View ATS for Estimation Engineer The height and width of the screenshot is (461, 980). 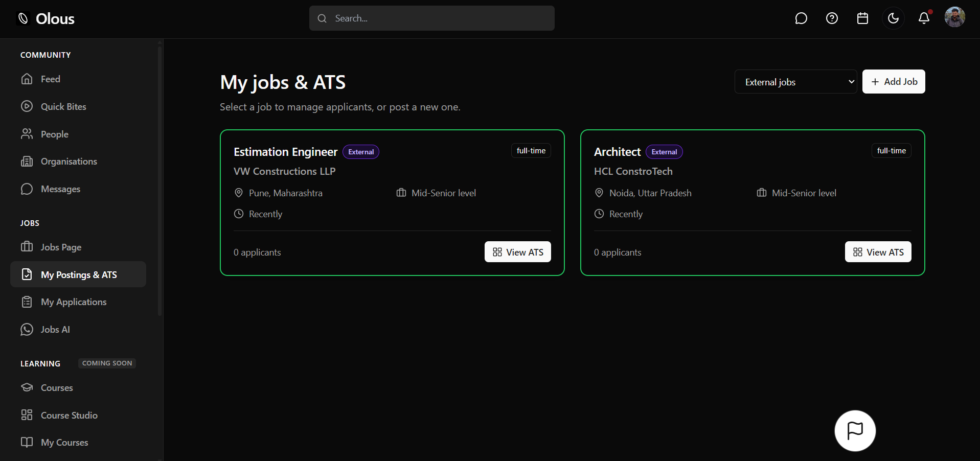pyautogui.click(x=517, y=252)
